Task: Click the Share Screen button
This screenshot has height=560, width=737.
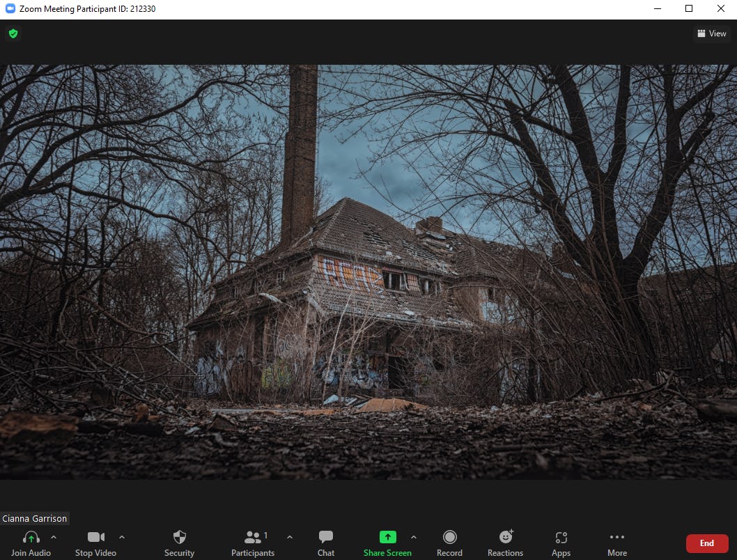Action: click(x=387, y=543)
